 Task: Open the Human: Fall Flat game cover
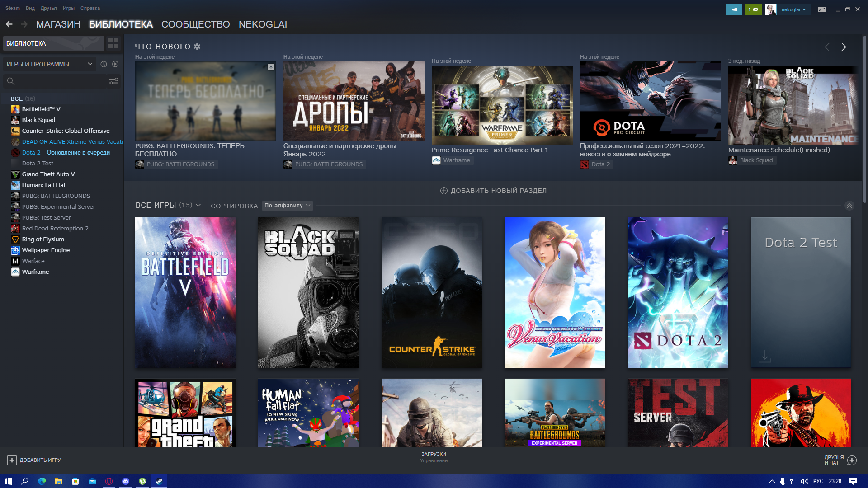click(308, 413)
